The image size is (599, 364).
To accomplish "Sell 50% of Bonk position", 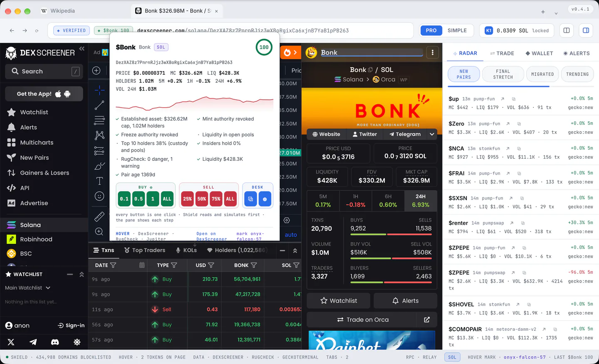I will [x=202, y=199].
